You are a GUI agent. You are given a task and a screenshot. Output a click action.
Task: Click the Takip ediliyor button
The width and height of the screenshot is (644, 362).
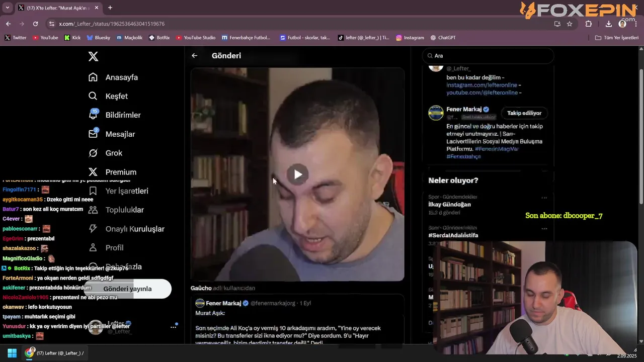pos(524,113)
